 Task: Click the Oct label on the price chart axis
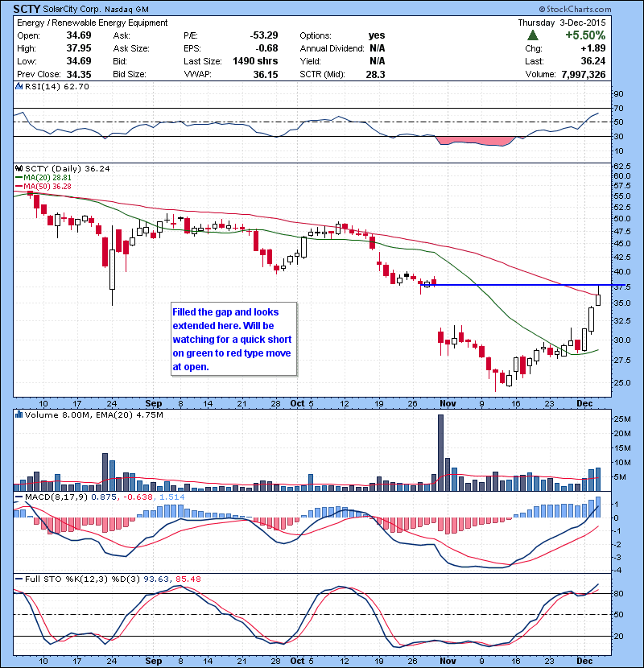coord(298,403)
